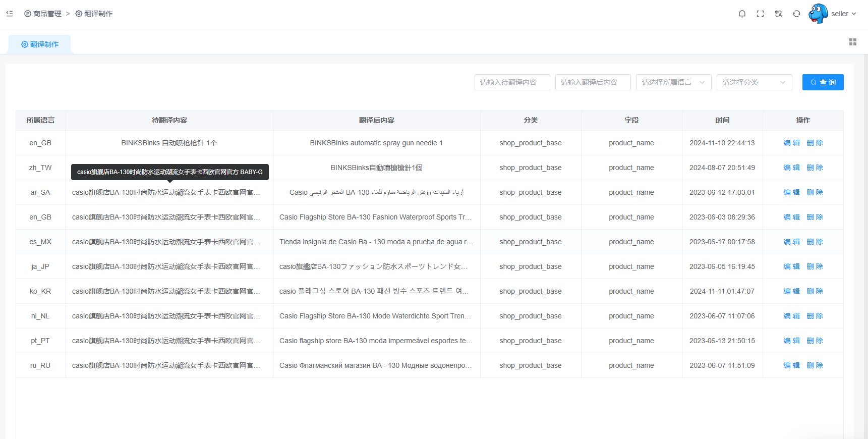This screenshot has width=868, height=439.
Task: Click 删除 for the ar_SA row
Action: 815,192
